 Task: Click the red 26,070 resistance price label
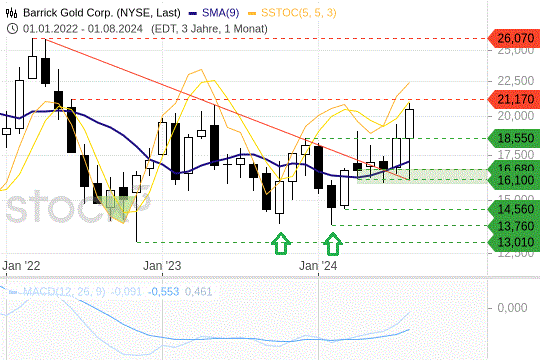(x=514, y=38)
